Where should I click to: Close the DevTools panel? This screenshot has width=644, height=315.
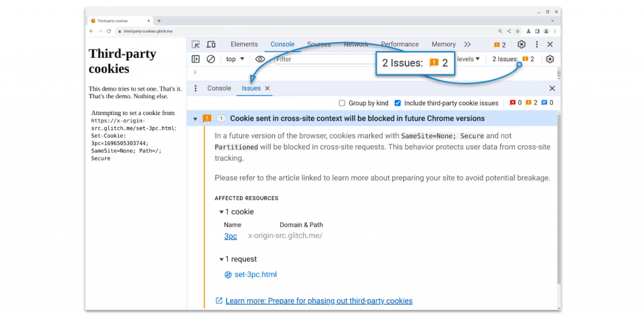pos(550,45)
